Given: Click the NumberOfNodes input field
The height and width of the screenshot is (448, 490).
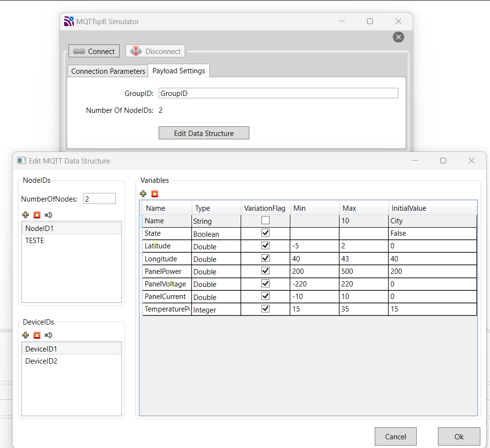Looking at the screenshot, I should pyautogui.click(x=99, y=198).
